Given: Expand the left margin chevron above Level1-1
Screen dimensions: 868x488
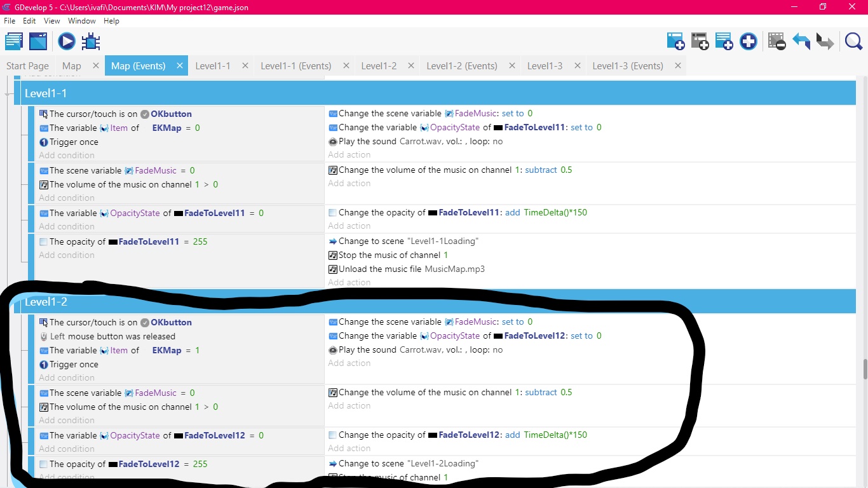Looking at the screenshot, I should click(7, 94).
